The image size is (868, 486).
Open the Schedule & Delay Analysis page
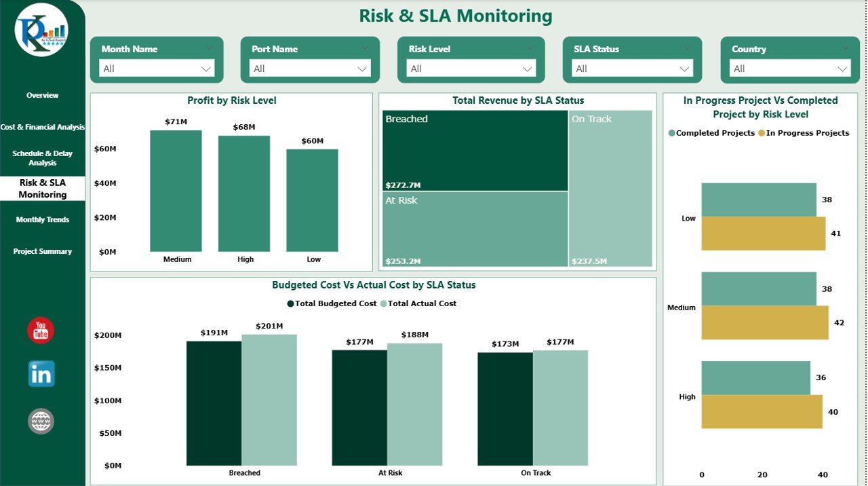[x=42, y=157]
